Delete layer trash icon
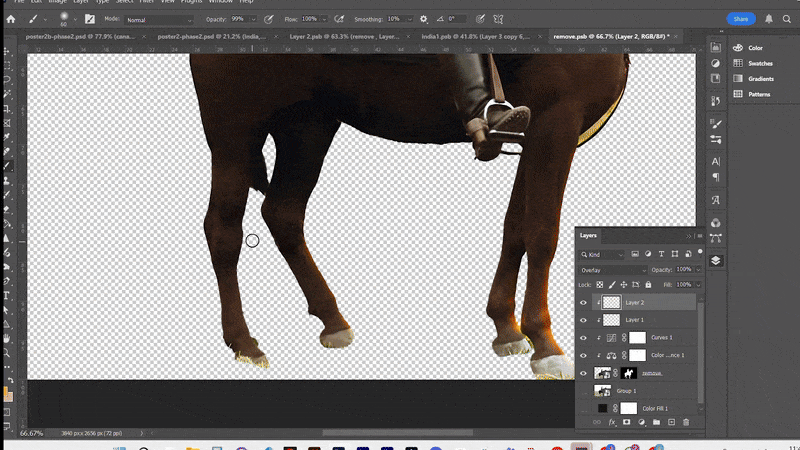Image resolution: width=800 pixels, height=450 pixels. (x=686, y=422)
